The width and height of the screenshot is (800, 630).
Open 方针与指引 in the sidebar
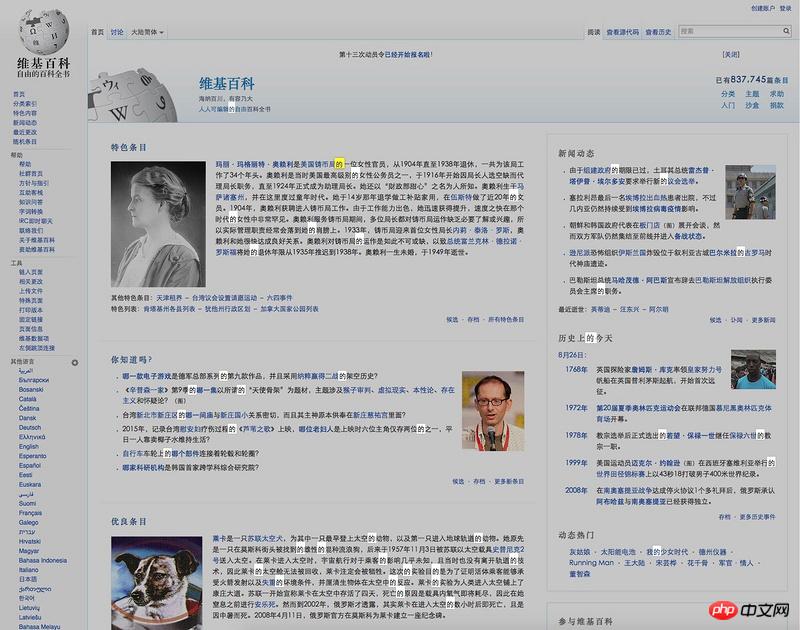click(x=34, y=183)
